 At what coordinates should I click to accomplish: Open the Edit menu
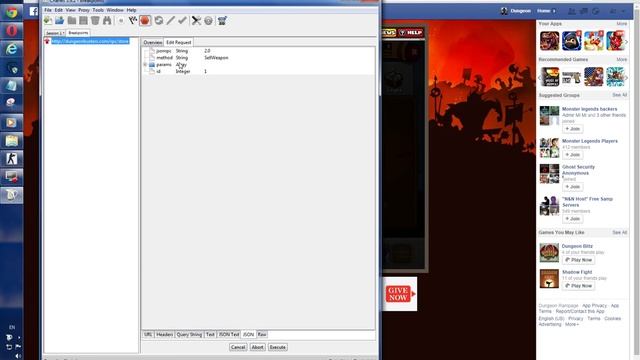[59, 10]
